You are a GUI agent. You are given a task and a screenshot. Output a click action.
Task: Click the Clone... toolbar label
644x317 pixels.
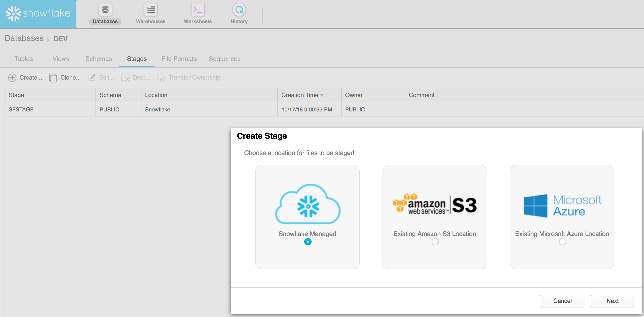(70, 78)
